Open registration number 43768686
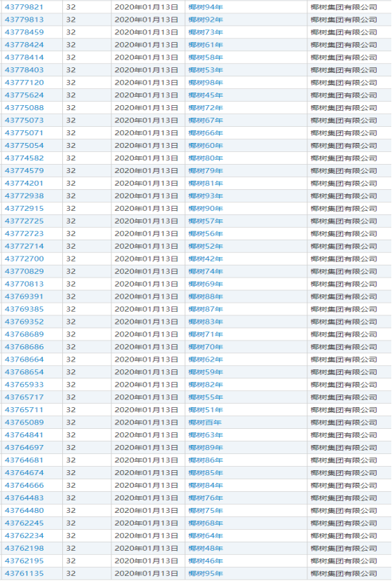 (24, 348)
